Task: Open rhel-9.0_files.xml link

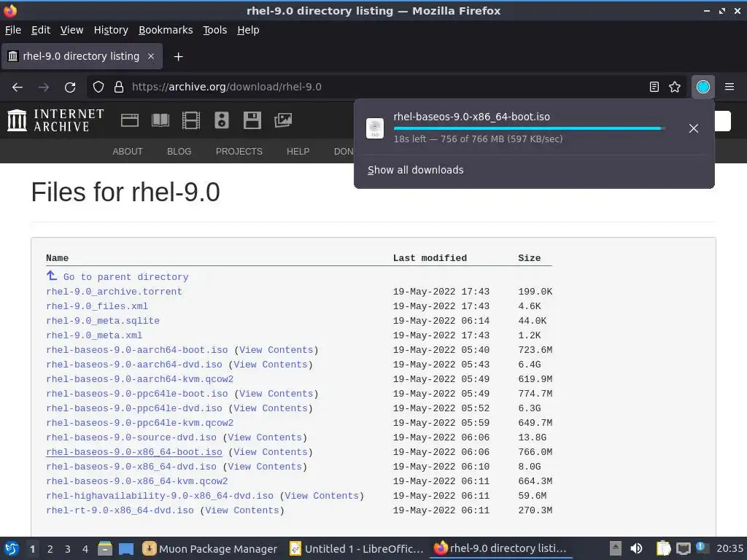Action: (x=97, y=306)
